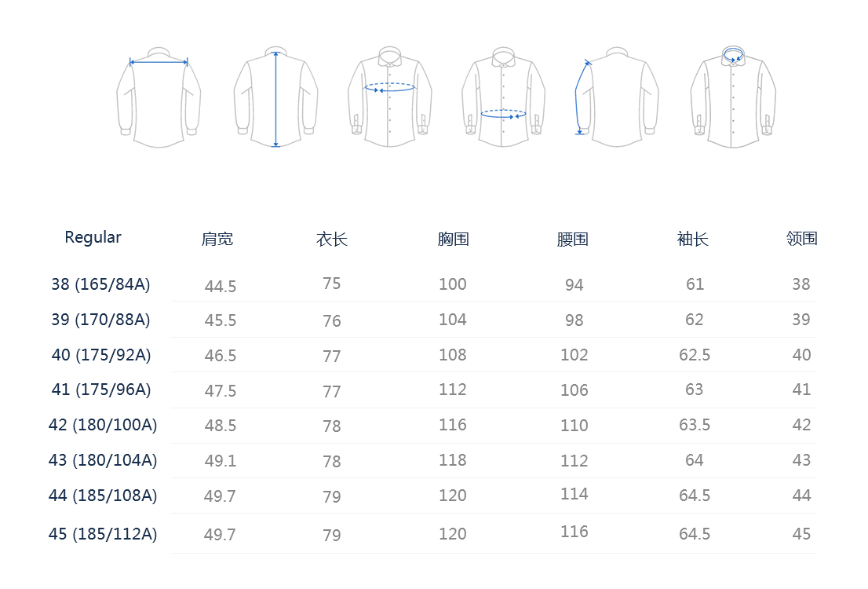
Task: Click the garment length shirt diagram
Action: pyautogui.click(x=275, y=97)
